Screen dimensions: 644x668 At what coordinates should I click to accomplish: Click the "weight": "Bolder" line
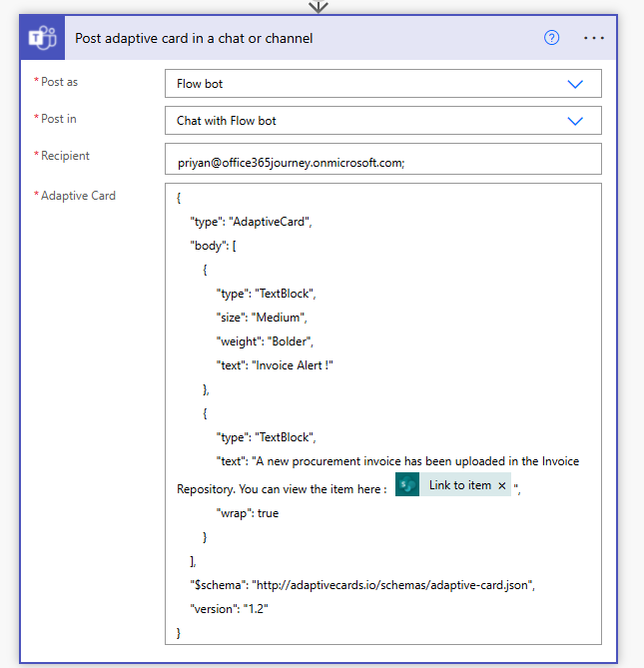click(265, 341)
